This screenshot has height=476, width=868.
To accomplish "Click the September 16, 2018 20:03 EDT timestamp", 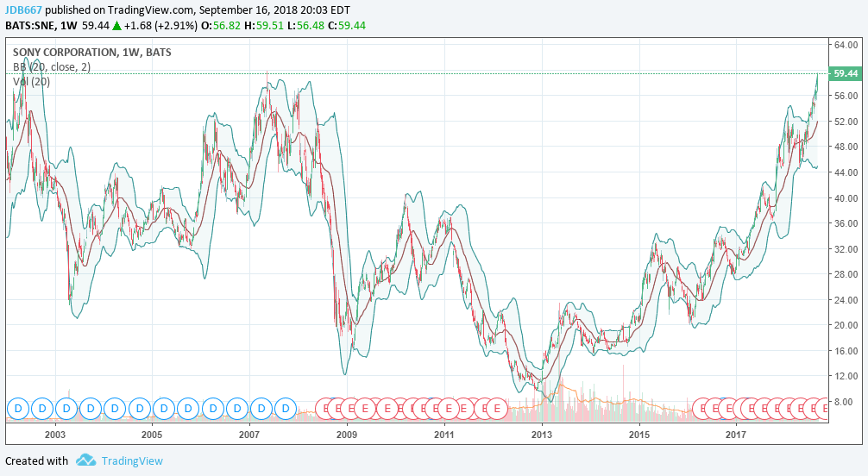I will point(274,10).
